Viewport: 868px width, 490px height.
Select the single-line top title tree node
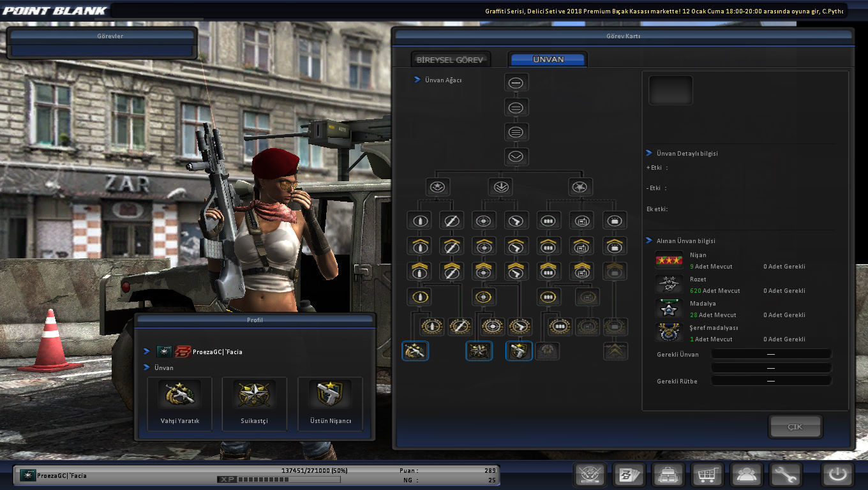click(x=516, y=82)
